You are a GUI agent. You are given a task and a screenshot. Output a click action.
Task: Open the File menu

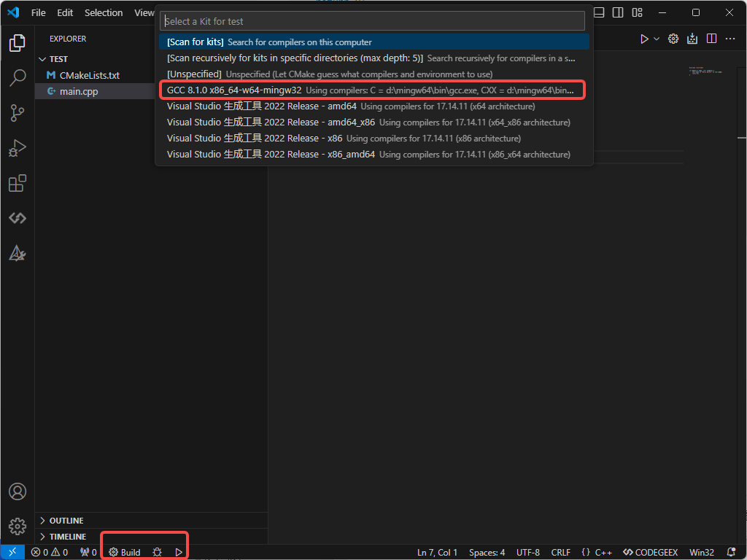tap(39, 13)
